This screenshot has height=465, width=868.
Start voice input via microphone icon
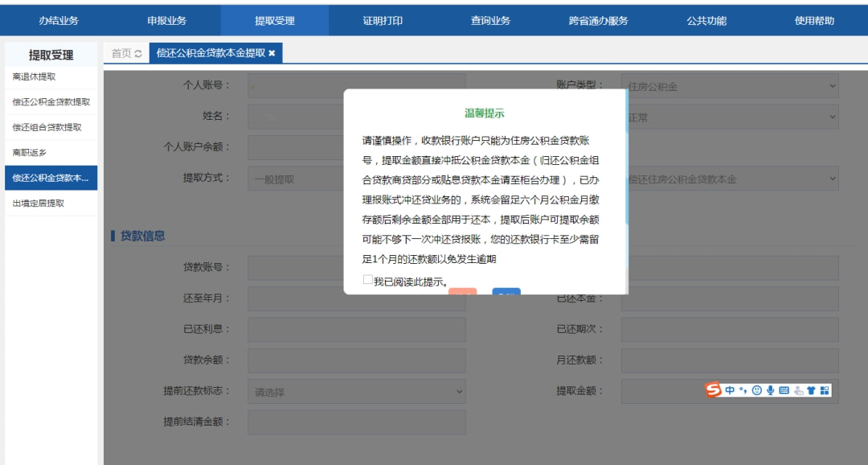coord(770,390)
